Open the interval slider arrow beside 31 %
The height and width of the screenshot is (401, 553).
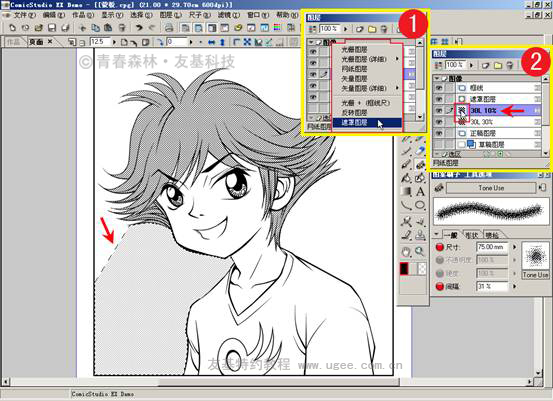click(x=514, y=286)
